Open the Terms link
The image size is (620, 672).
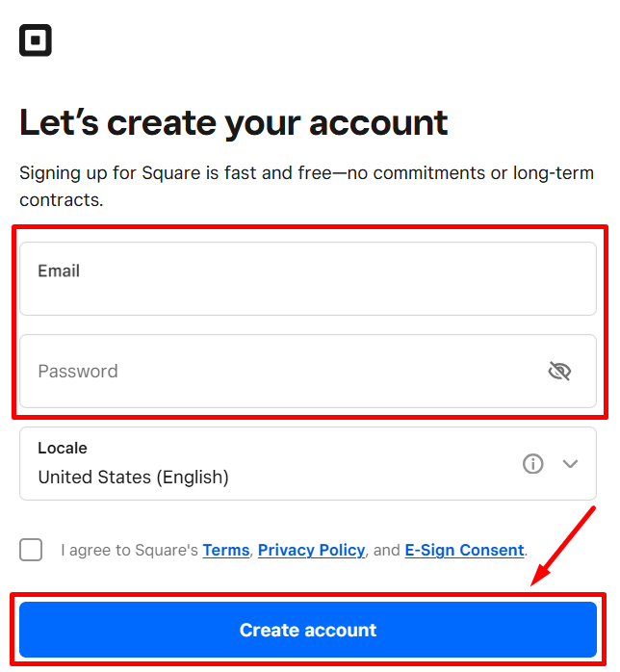tap(226, 551)
